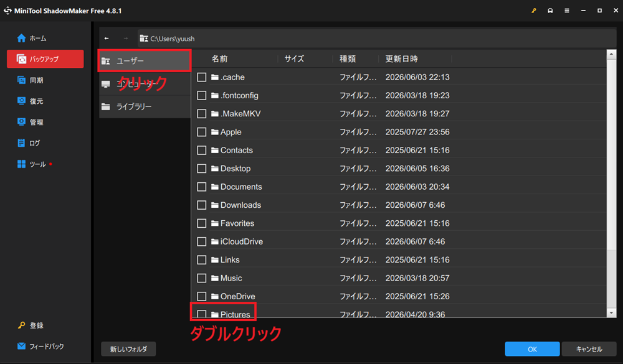Viewport: 623px width, 364px height.
Task: Check the .MakeMKV folder checkbox
Action: click(202, 113)
